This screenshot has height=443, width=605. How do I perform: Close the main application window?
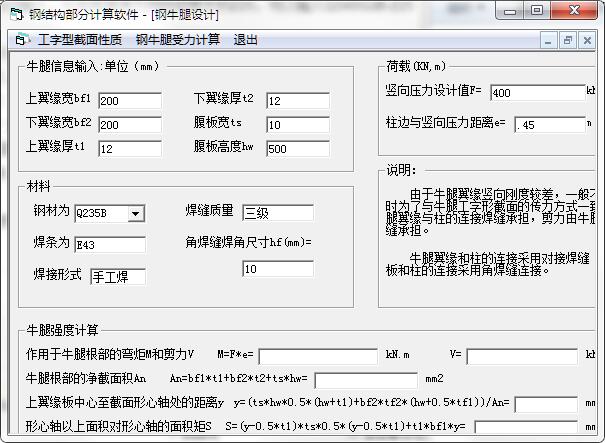(x=574, y=11)
